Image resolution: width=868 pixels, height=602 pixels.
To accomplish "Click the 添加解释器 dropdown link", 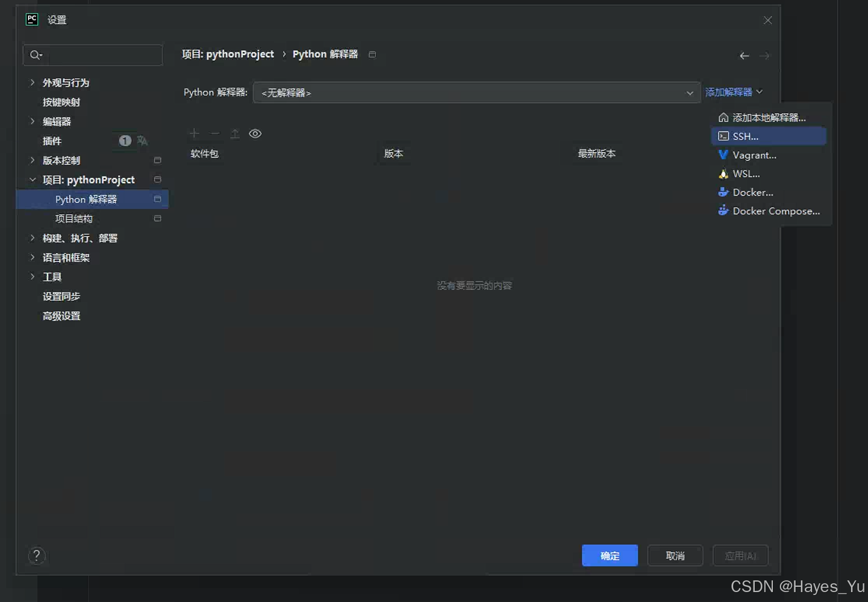I will tap(734, 92).
